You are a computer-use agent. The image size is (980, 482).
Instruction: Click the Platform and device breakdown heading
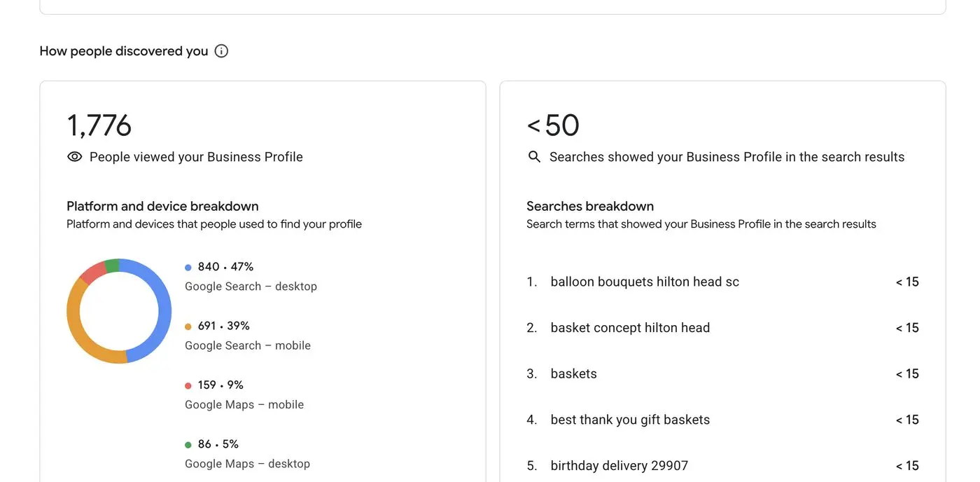pyautogui.click(x=162, y=206)
